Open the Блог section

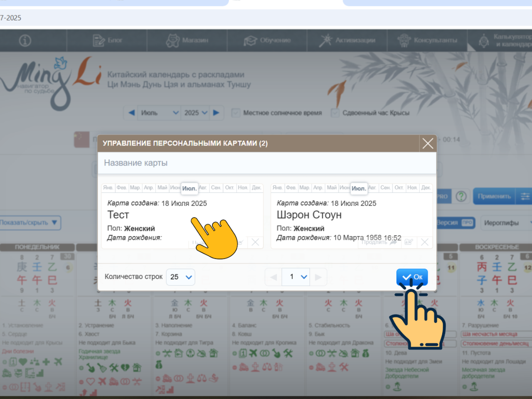107,41
